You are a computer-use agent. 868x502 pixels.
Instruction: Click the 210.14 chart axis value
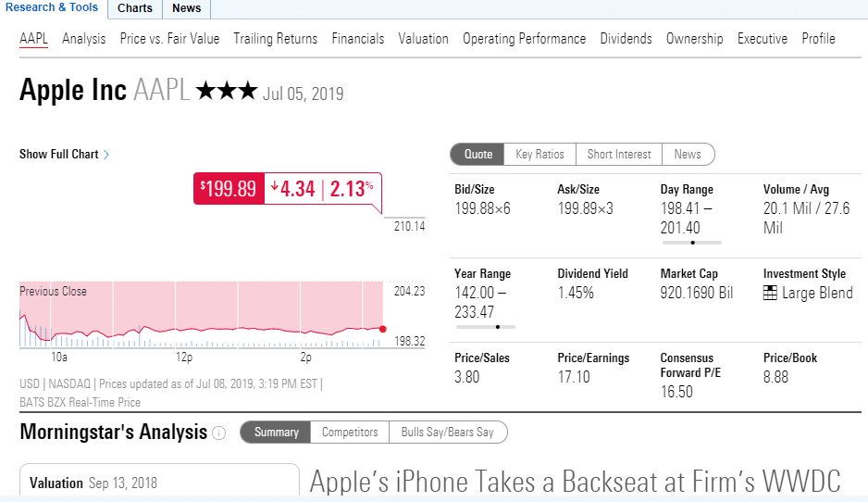(409, 226)
